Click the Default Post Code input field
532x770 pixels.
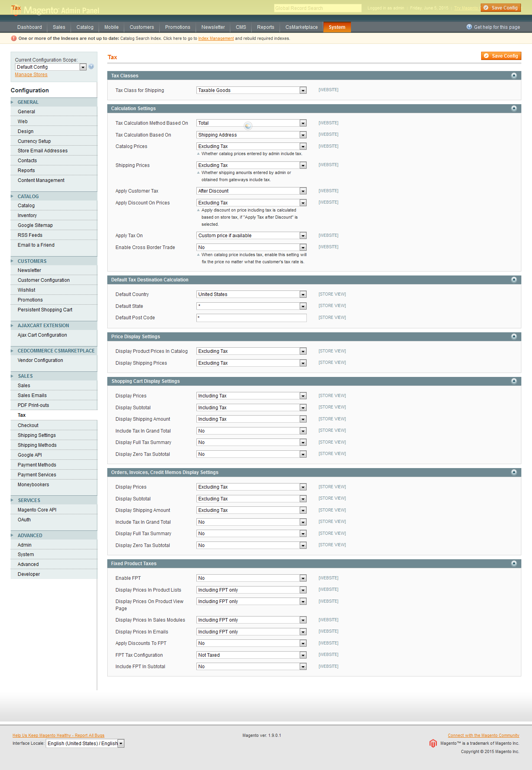252,318
